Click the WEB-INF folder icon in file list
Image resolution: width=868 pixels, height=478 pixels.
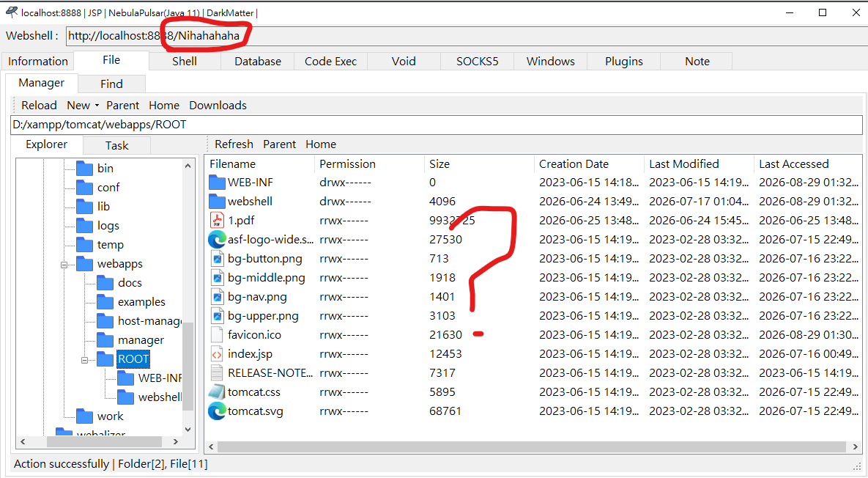point(217,183)
